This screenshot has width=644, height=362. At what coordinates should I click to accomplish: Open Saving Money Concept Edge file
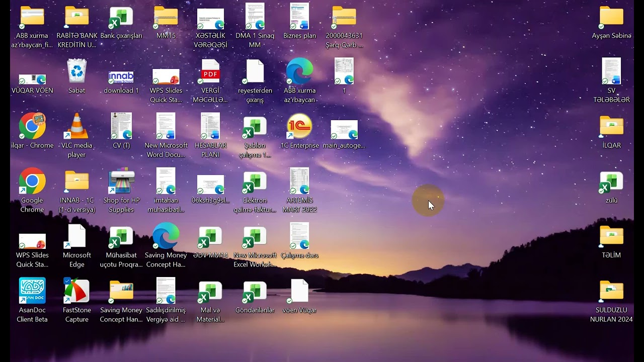click(x=166, y=236)
